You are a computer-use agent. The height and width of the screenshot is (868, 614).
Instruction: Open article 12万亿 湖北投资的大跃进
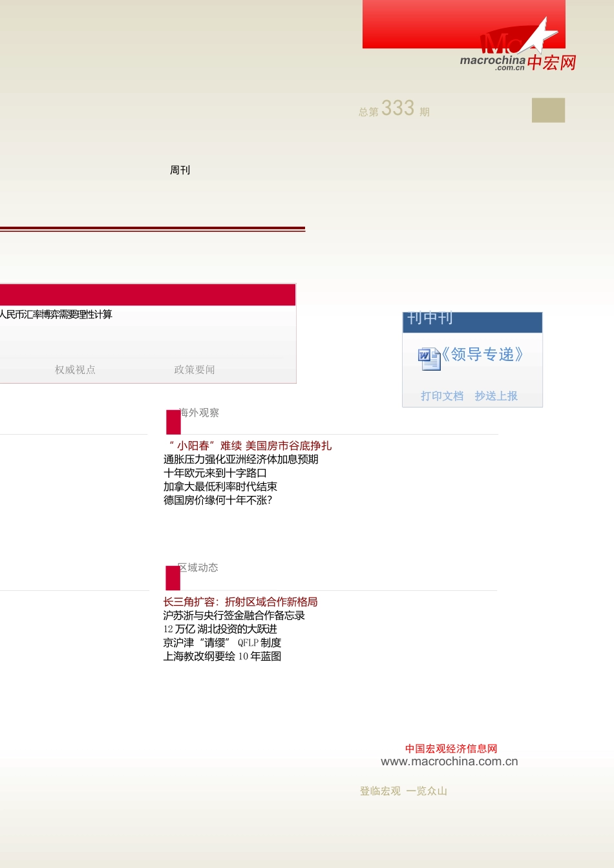coord(220,629)
